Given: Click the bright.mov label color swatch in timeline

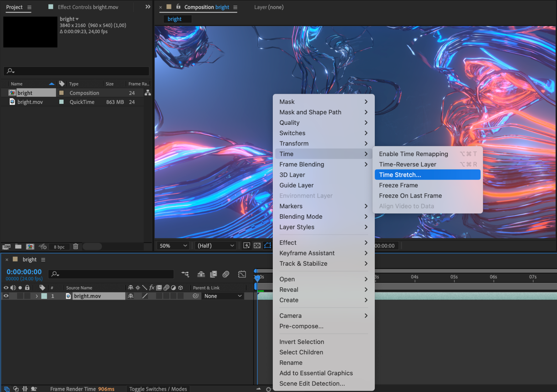Looking at the screenshot, I should point(44,296).
